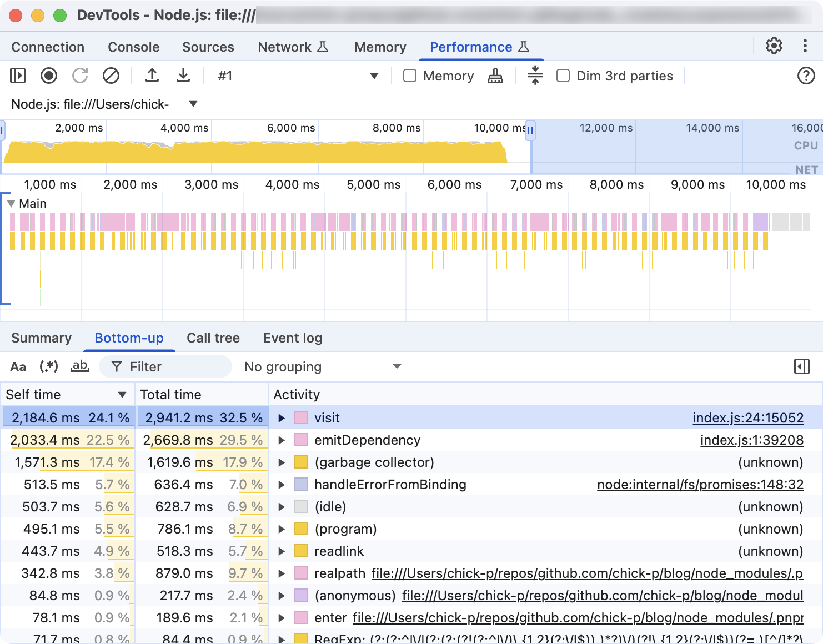Click the collapse tracks arrows icon

coord(535,76)
